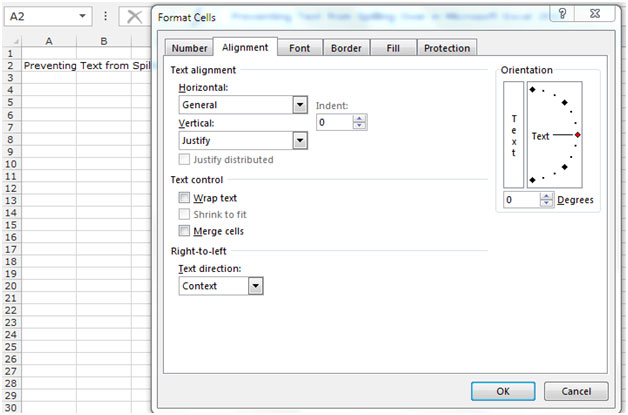Check the Shrink to fit option

(x=184, y=214)
